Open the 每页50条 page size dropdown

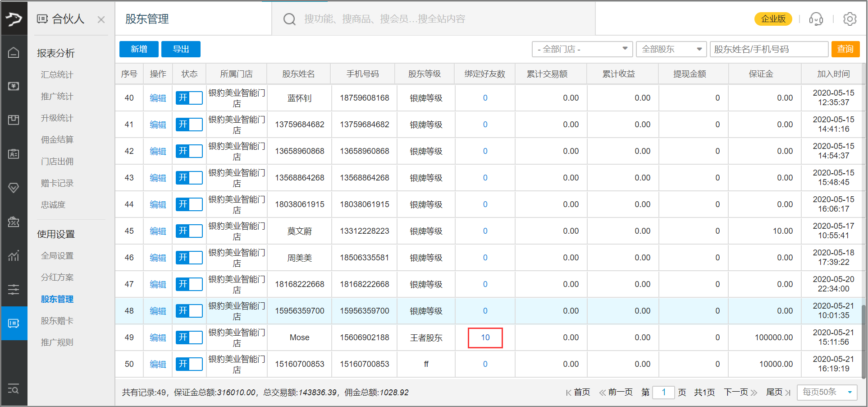(x=827, y=392)
